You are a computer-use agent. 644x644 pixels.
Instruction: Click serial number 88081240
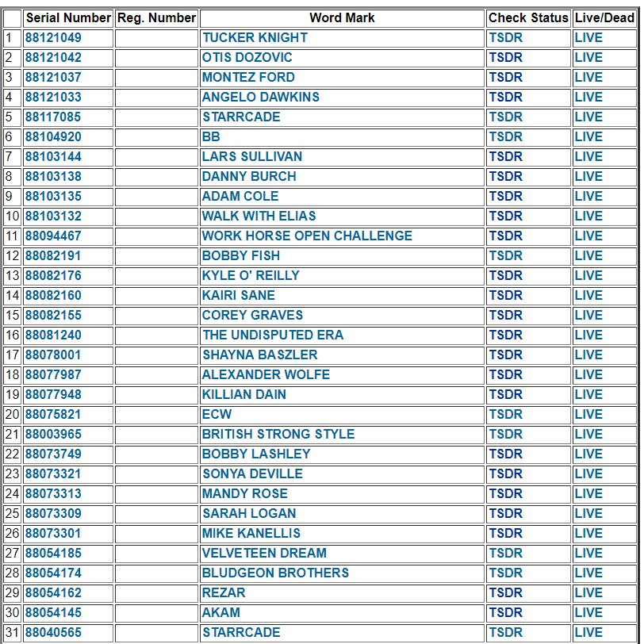point(53,335)
